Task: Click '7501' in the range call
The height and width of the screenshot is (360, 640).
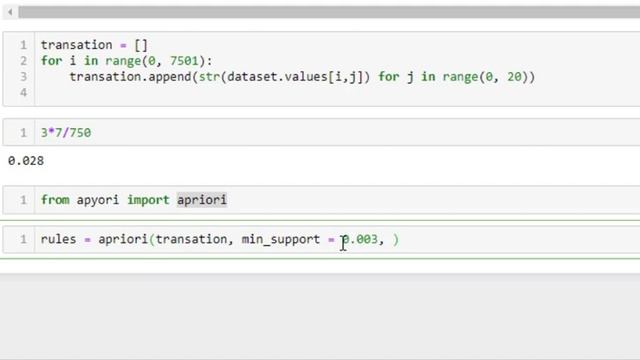Action: [184, 61]
